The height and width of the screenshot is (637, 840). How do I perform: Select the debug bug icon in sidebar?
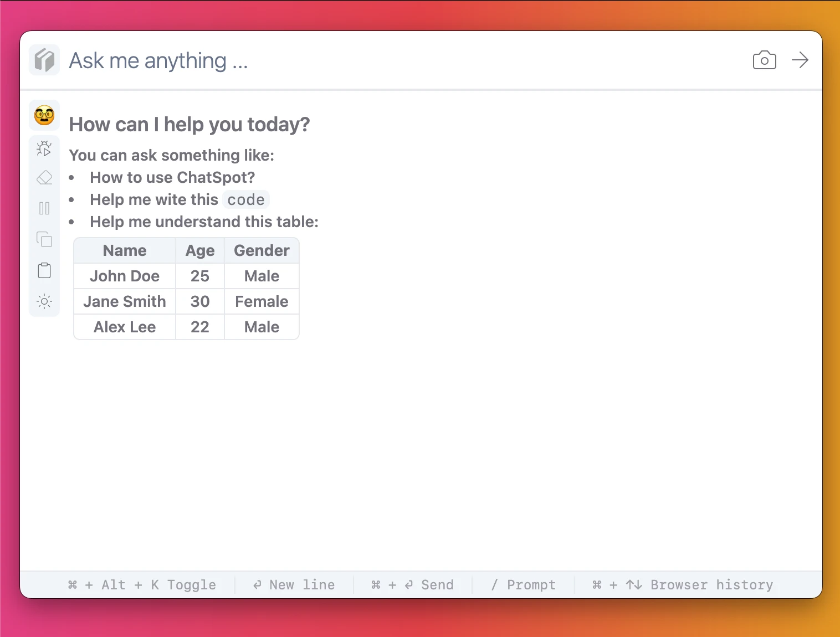[44, 148]
